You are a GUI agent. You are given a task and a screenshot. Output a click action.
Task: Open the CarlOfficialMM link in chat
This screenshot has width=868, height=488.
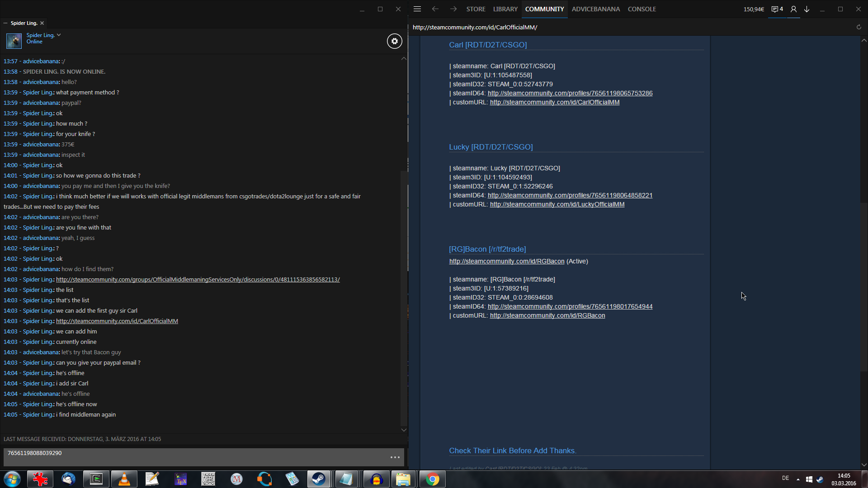pos(117,321)
